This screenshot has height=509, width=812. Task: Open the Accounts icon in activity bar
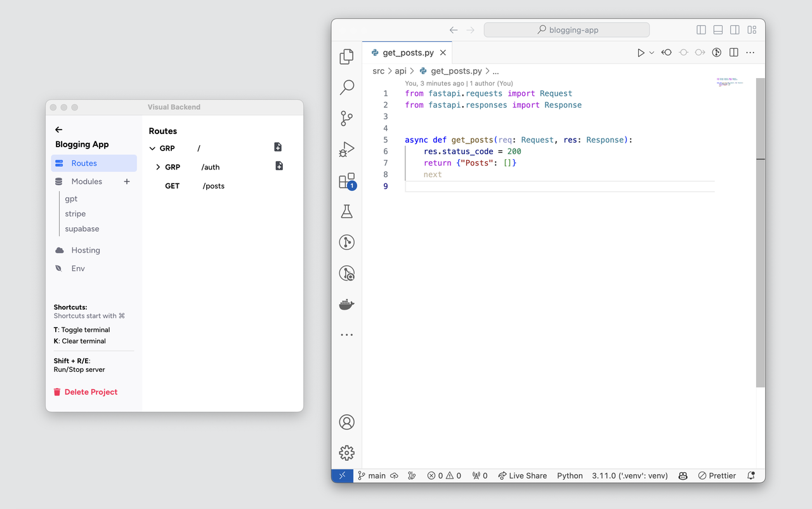(x=346, y=421)
